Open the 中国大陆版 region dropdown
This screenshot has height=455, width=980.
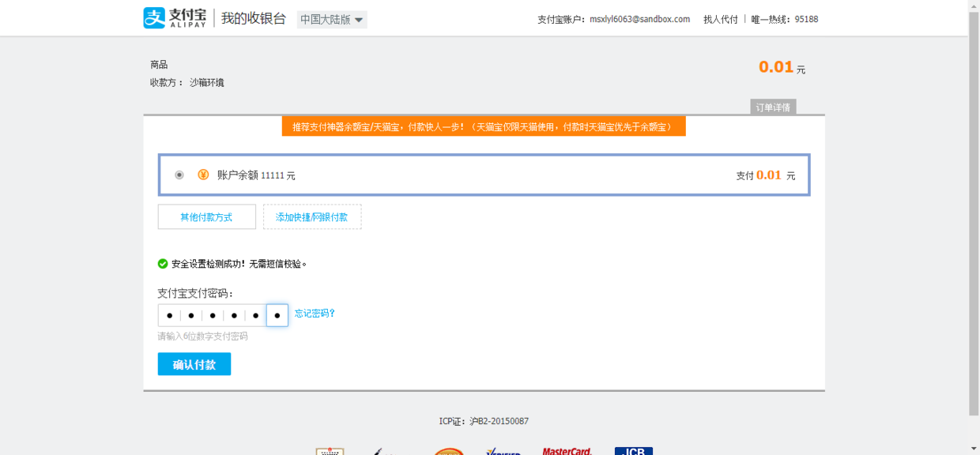click(x=332, y=20)
